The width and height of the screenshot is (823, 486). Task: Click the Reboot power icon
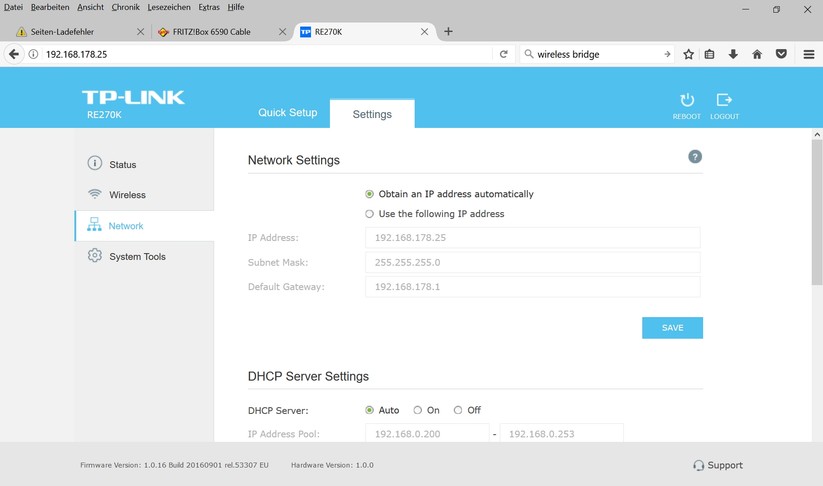pyautogui.click(x=686, y=101)
